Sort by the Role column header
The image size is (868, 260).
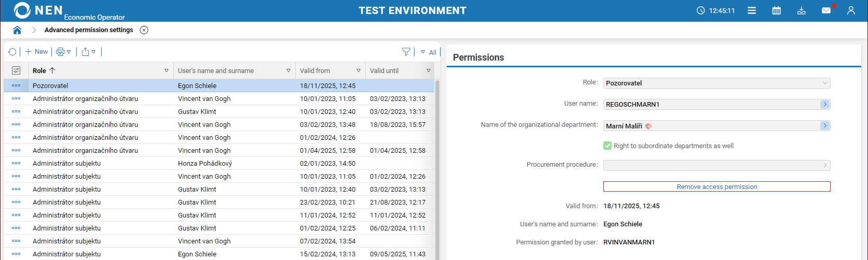click(x=44, y=70)
